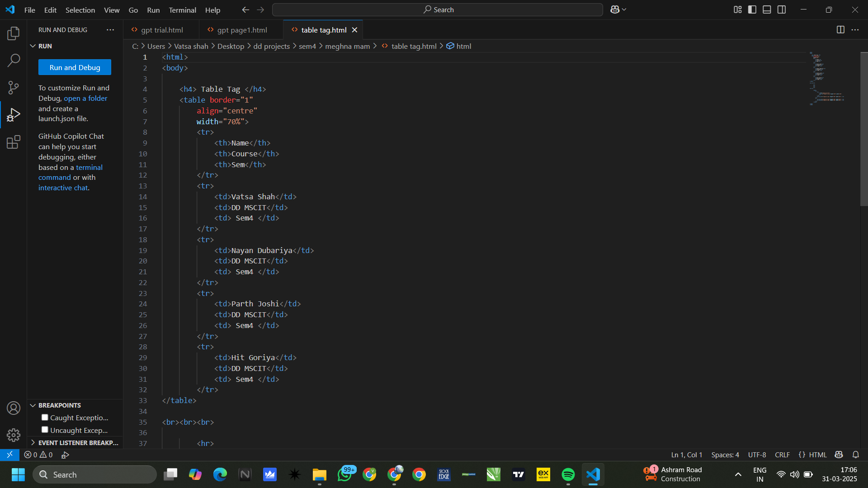Click the Copilot icon in title bar
The height and width of the screenshot is (488, 868).
pyautogui.click(x=615, y=9)
